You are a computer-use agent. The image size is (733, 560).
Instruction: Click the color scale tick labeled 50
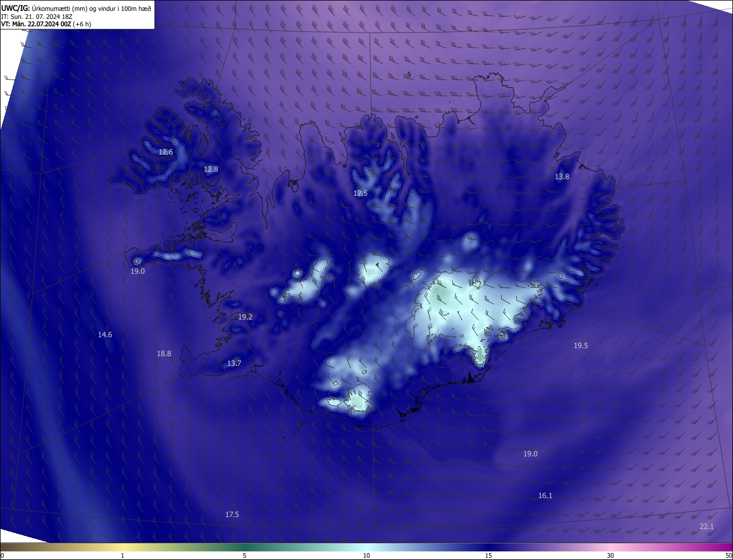(x=728, y=555)
